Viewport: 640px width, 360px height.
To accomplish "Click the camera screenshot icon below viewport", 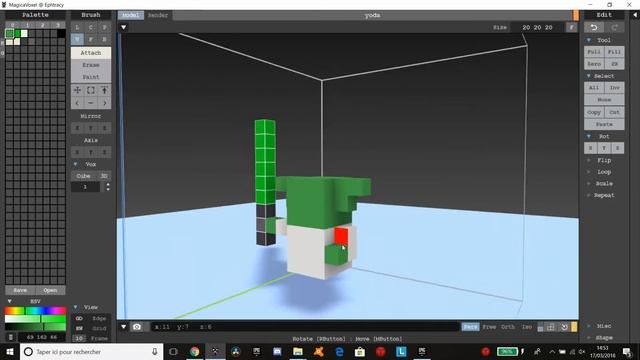I will coord(137,327).
